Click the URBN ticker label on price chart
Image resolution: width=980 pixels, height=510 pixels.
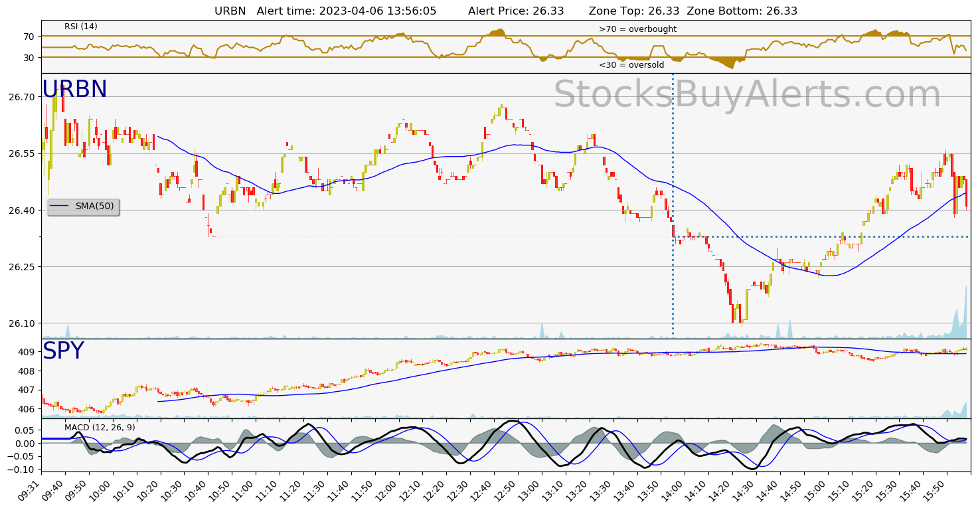coord(74,90)
